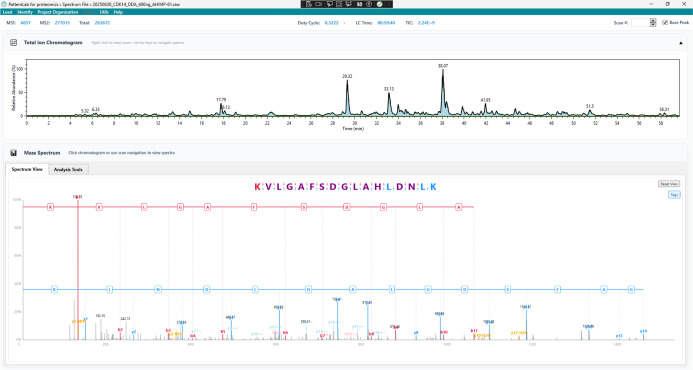This screenshot has width=693, height=370.
Task: Click the green checkmark icon in top overlay toolbar
Action: (379, 4)
